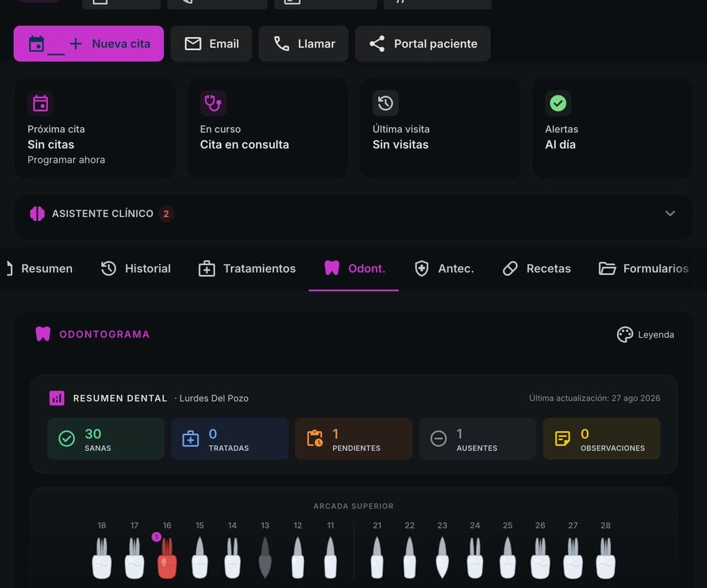Click the Al día status text
The width and height of the screenshot is (707, 588).
(560, 145)
